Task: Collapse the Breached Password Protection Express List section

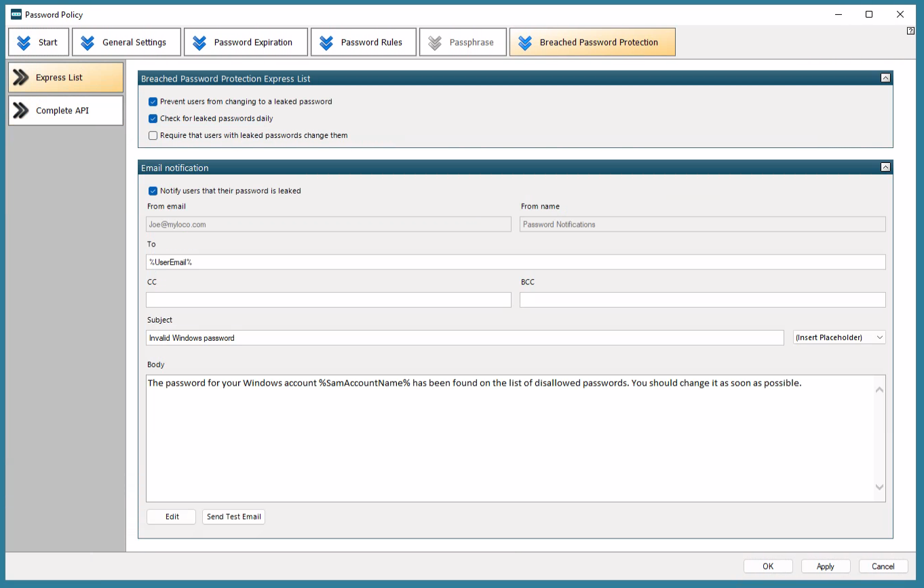Action: point(885,78)
